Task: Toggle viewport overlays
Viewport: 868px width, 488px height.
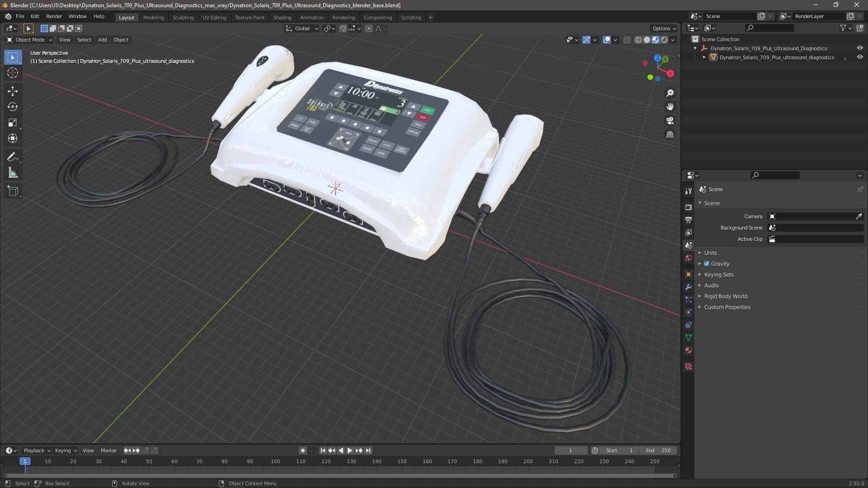Action: pyautogui.click(x=607, y=40)
